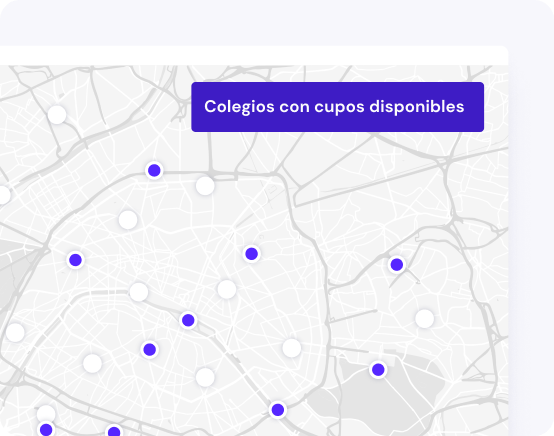
Task: Select the rightmost purple school marker
Action: 396,264
